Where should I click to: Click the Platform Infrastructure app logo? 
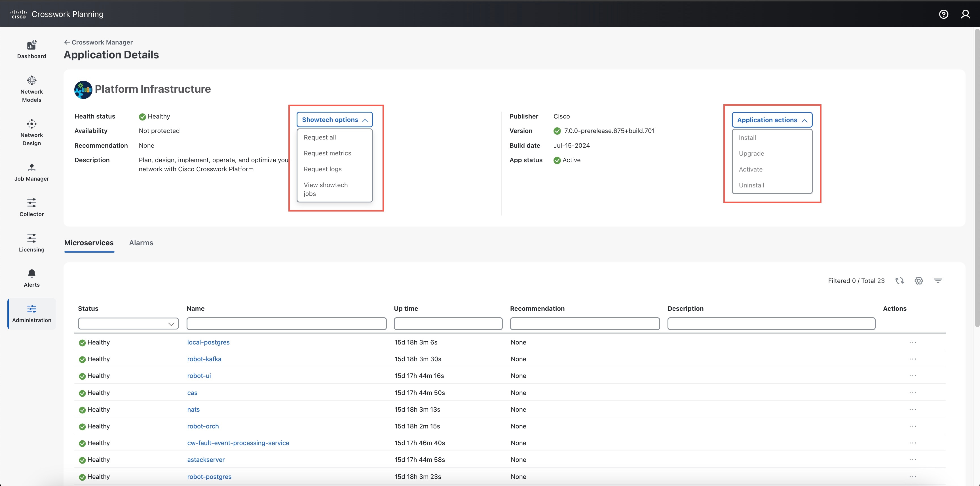point(83,90)
